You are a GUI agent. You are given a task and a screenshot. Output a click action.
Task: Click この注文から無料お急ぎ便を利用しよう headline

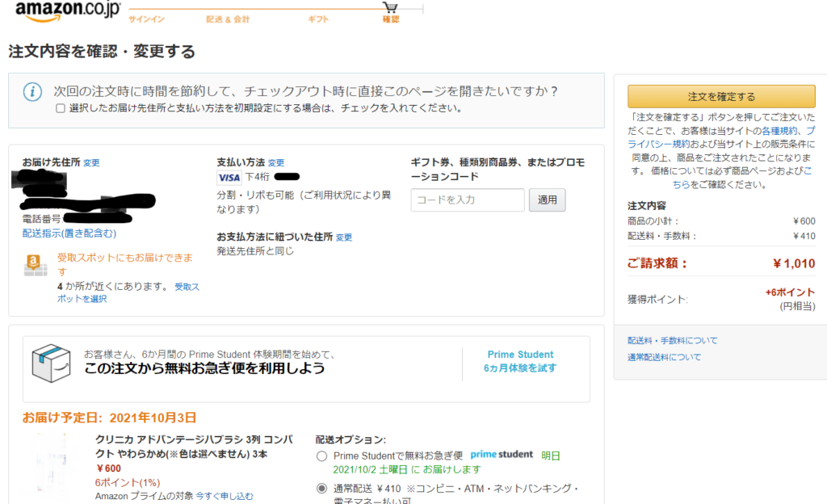point(204,368)
